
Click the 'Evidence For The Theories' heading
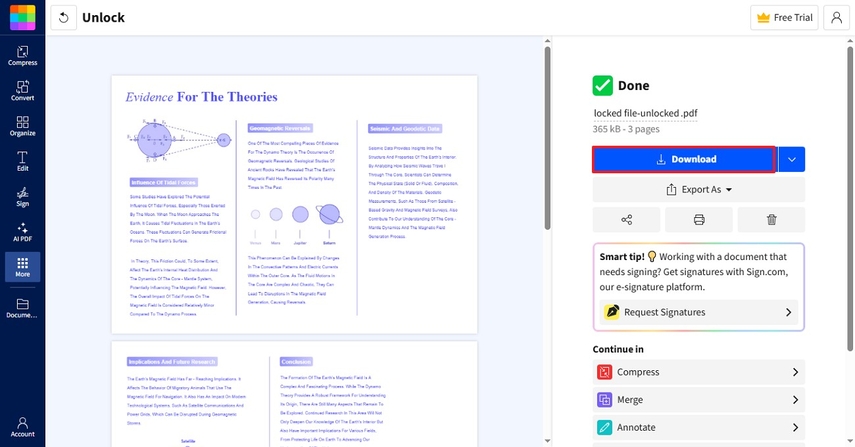201,97
